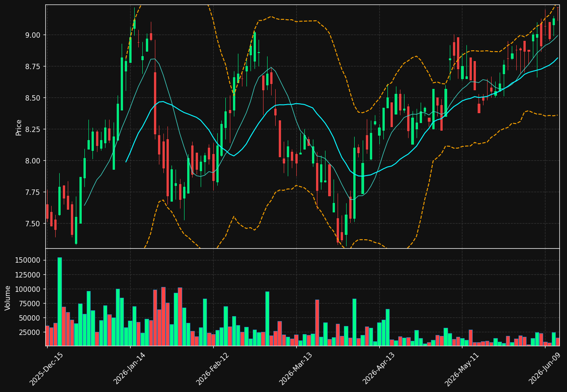Select the 8.50 price tick label
567x392 pixels.
coord(33,98)
